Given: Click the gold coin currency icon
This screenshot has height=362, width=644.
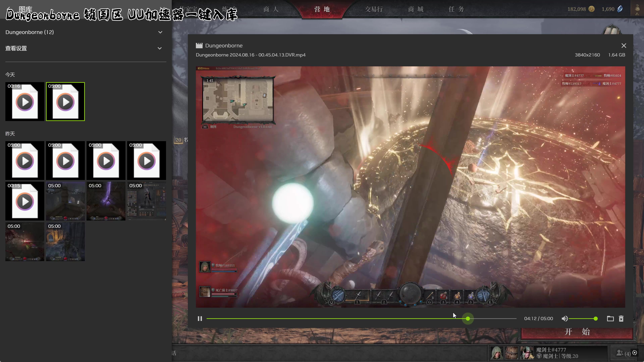Looking at the screenshot, I should (x=592, y=9).
